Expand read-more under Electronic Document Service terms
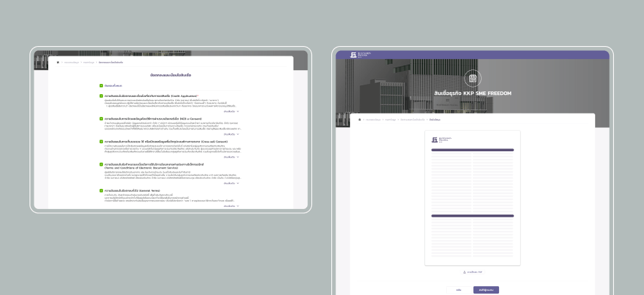 pyautogui.click(x=231, y=183)
